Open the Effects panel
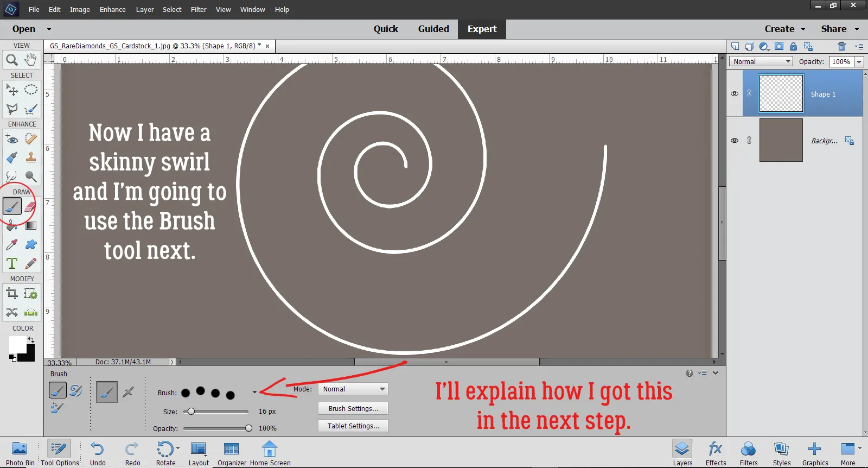The image size is (868, 468). click(x=716, y=453)
